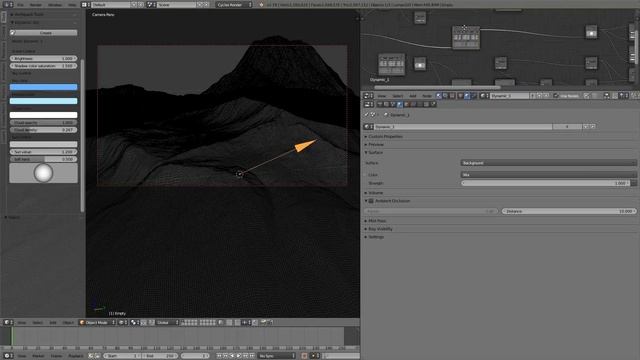
Task: Open the Object Mode dropdown
Action: coord(98,322)
